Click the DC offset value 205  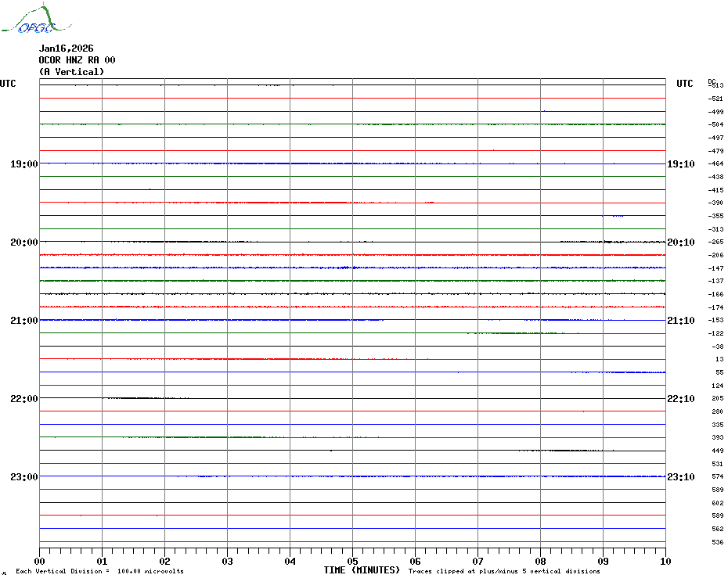[x=718, y=399]
